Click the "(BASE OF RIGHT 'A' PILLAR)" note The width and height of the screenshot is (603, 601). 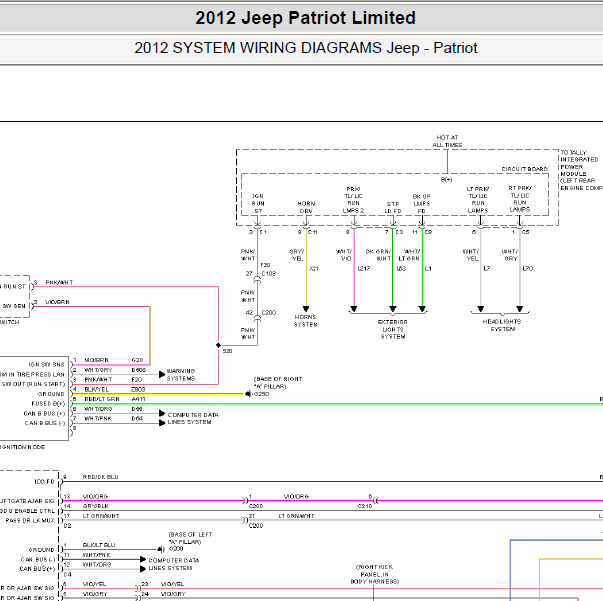(x=278, y=383)
